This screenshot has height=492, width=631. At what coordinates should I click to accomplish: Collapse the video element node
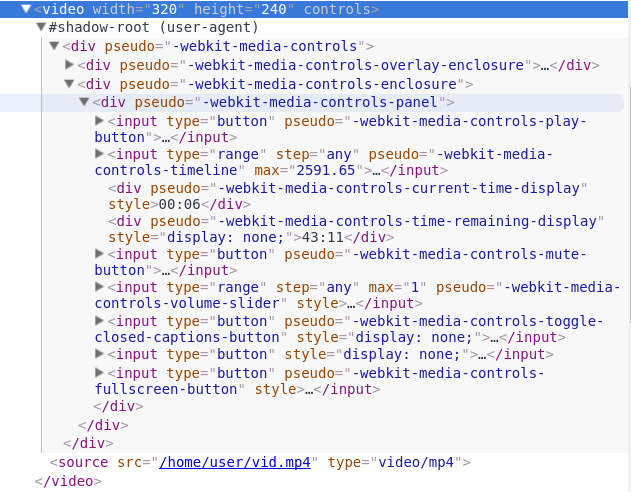click(25, 10)
